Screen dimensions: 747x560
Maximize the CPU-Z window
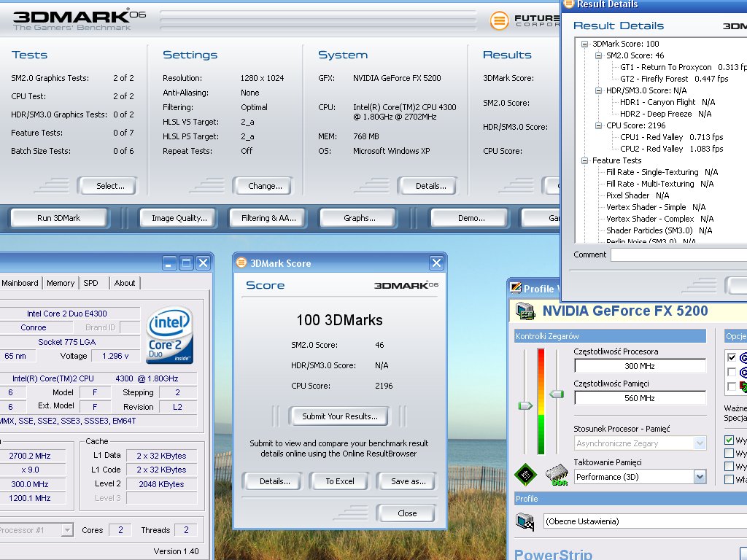pyautogui.click(x=186, y=262)
